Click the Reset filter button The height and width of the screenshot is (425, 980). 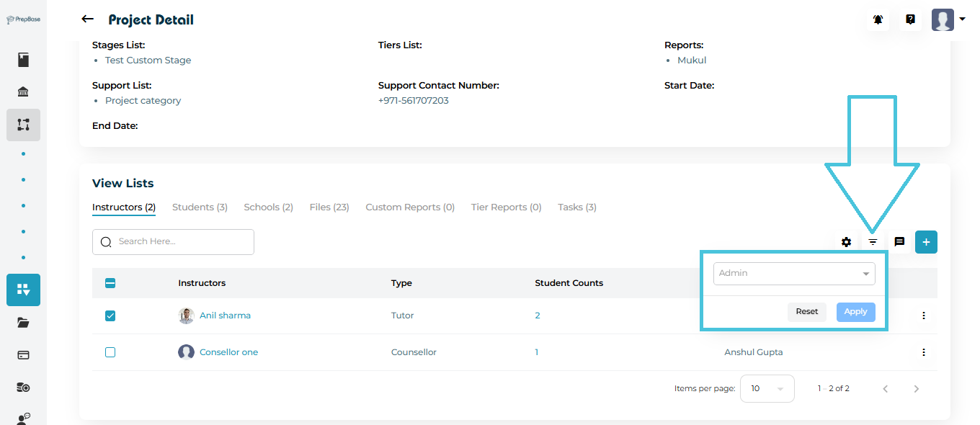point(806,312)
